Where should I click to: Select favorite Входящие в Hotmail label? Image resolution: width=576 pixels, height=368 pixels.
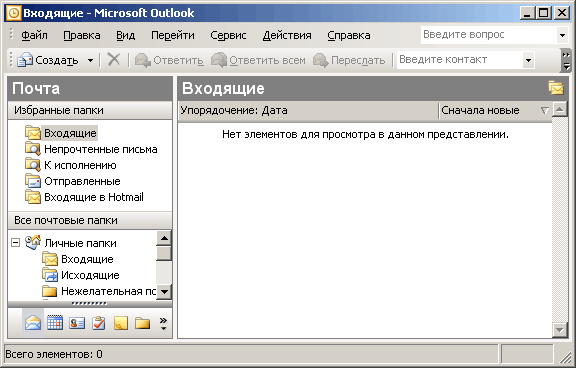pos(94,197)
